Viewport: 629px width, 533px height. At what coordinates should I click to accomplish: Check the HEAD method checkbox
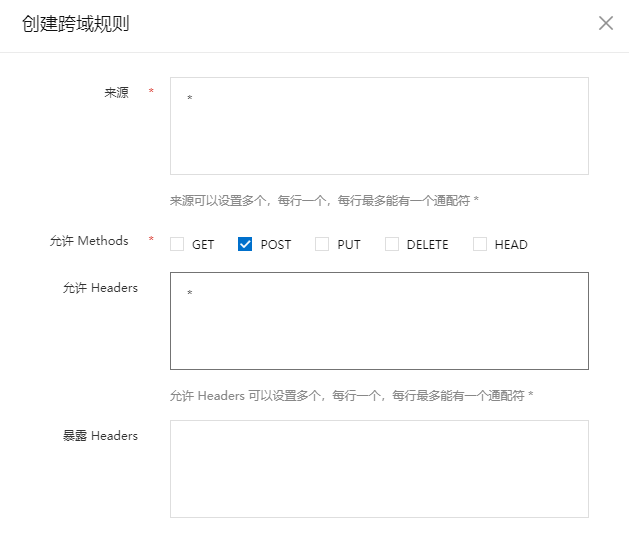[x=480, y=244]
